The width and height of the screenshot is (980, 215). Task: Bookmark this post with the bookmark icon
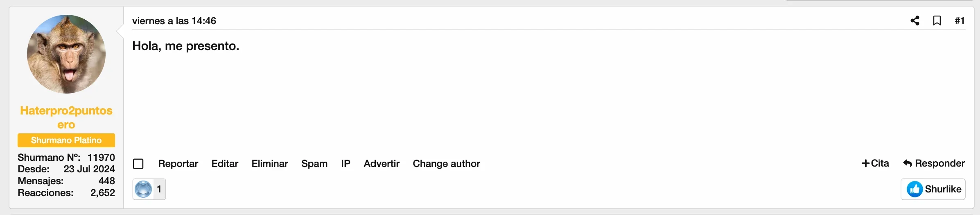coord(937,21)
